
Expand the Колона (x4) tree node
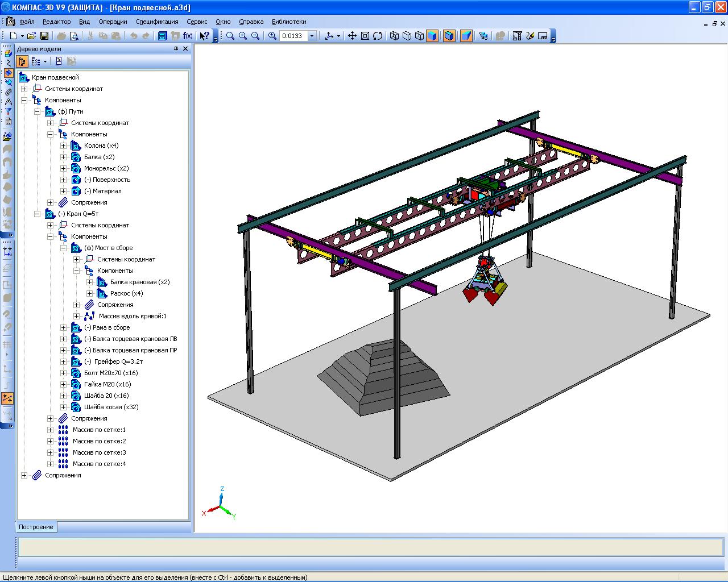[x=63, y=145]
